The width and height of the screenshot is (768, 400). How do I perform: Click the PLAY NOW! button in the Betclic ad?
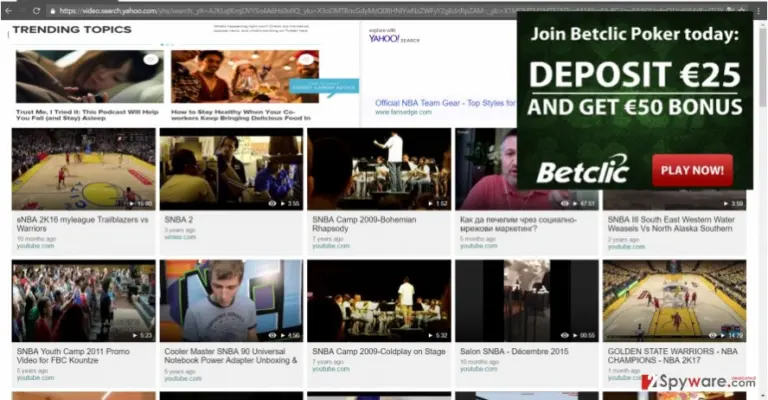coord(692,170)
